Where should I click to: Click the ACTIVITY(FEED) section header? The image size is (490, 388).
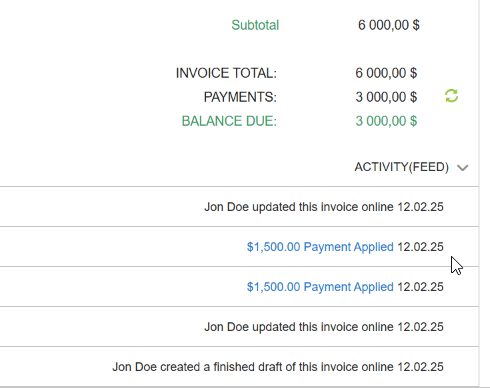402,167
